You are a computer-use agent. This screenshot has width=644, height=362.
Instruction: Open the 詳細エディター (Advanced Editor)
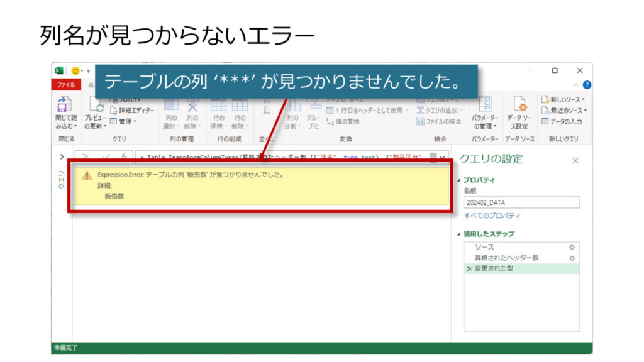pos(131,111)
